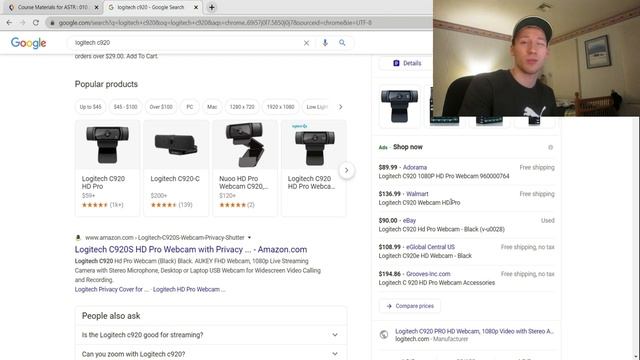Advance product carousel with round arrow button
The width and height of the screenshot is (640, 360).
pos(346,170)
